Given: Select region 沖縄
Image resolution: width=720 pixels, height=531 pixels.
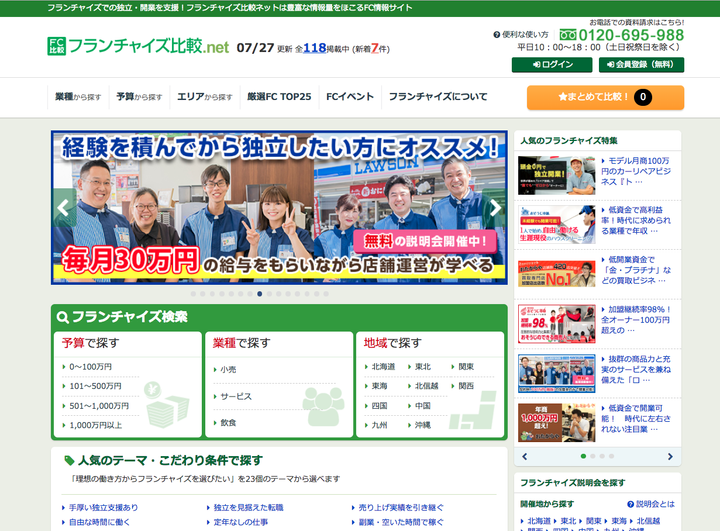Looking at the screenshot, I should 422,425.
